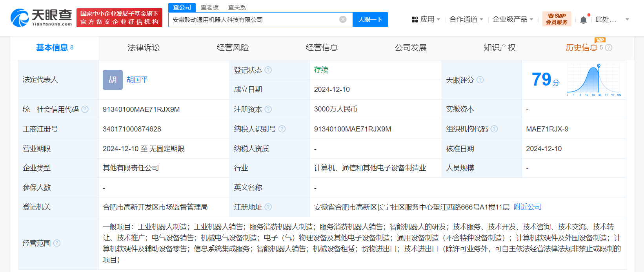Show help icon beside 历史信息 tab
The image size is (644, 272).
tap(609, 48)
